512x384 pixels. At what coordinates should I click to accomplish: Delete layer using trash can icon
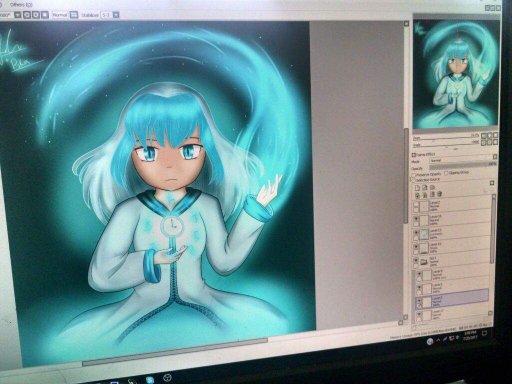click(440, 194)
